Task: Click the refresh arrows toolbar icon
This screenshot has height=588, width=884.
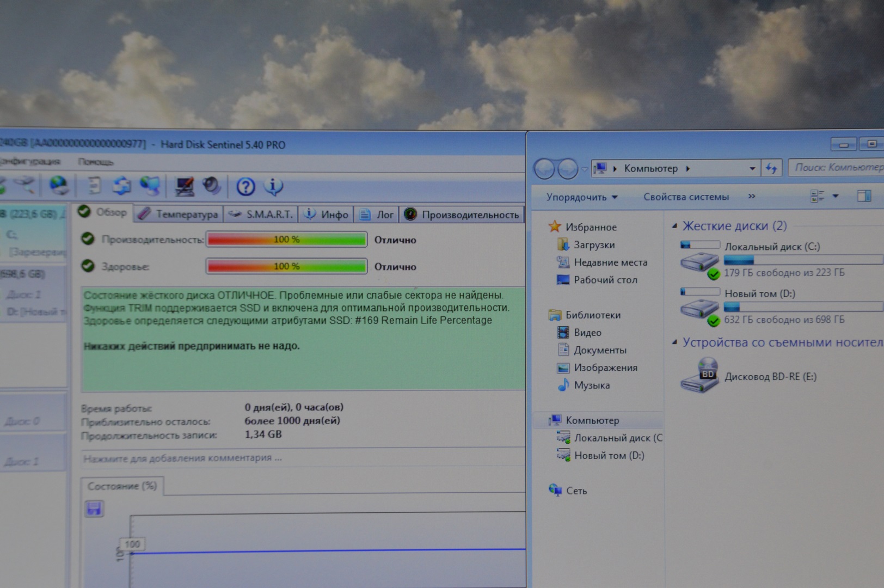Action: 122,186
